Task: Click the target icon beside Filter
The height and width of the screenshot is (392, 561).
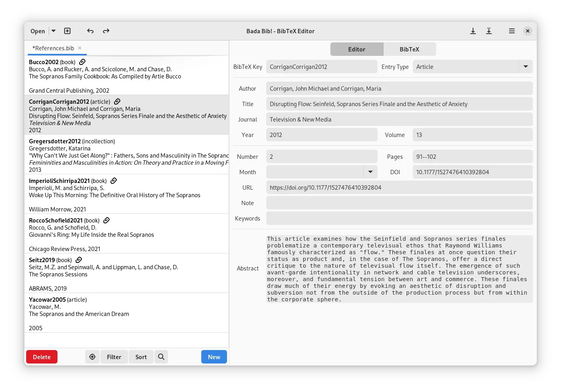Action: pos(92,357)
